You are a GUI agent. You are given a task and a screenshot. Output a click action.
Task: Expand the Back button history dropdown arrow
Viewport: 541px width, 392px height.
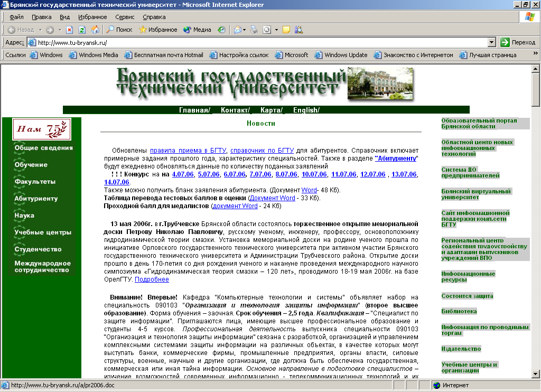point(40,30)
